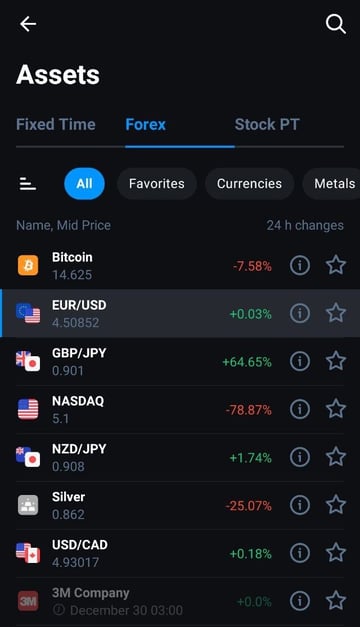Select the Metals filter chip
The width and height of the screenshot is (360, 627).
(x=332, y=184)
